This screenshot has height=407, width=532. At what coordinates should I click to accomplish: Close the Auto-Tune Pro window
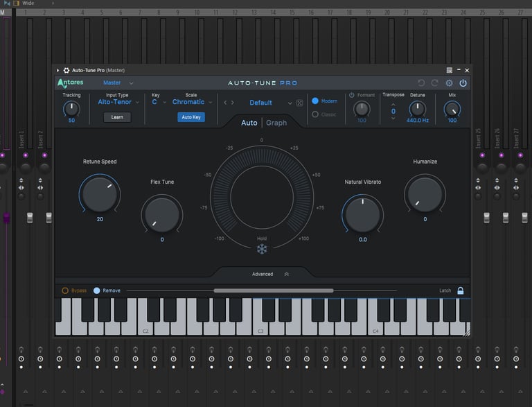tap(467, 70)
